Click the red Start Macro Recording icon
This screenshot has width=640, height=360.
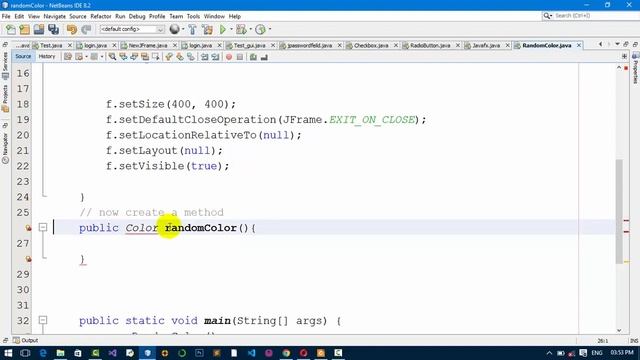[x=229, y=57]
